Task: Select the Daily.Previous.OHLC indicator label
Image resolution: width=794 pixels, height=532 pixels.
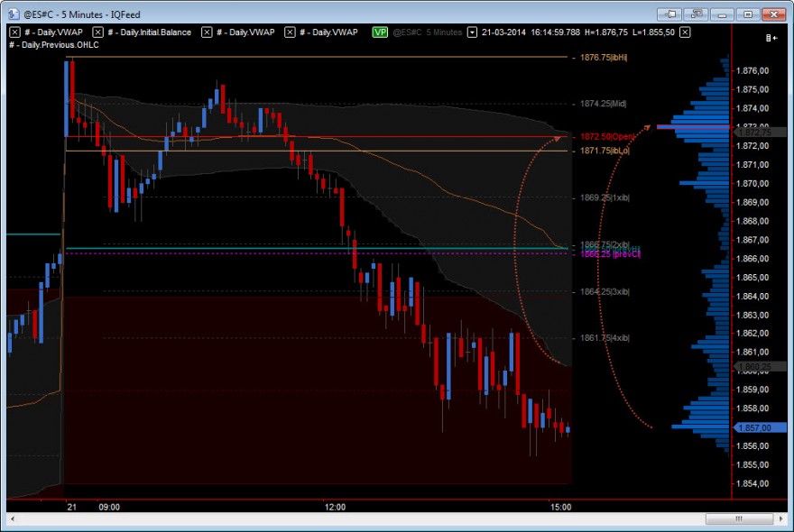Action: 54,45
